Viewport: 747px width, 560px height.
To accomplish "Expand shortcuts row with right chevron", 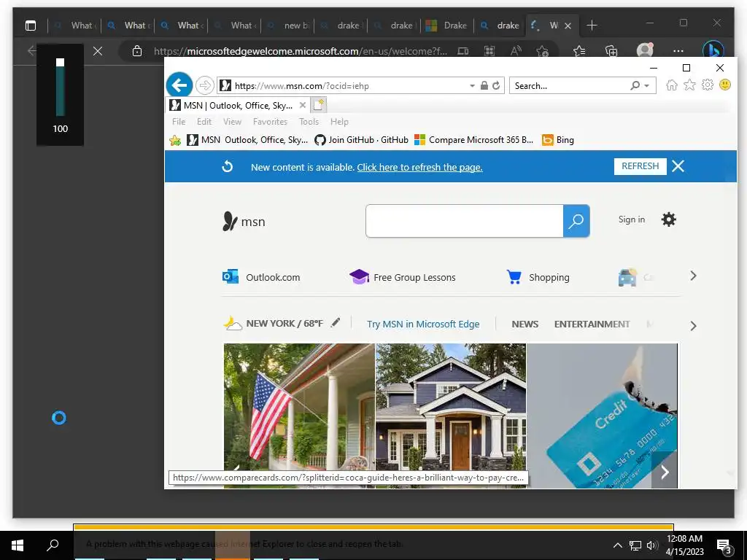I will pos(693,276).
